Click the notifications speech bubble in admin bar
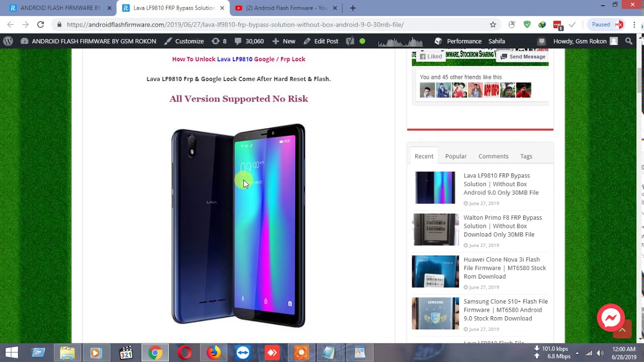 click(541, 41)
